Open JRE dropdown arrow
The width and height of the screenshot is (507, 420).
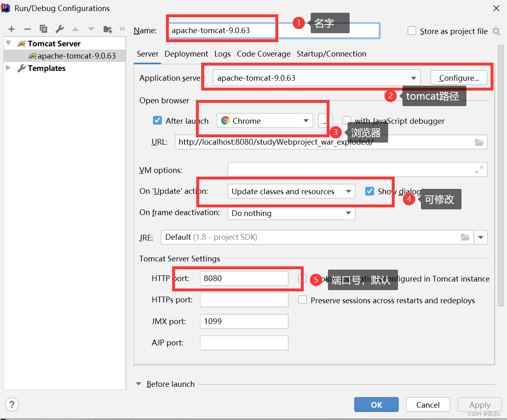click(x=481, y=237)
